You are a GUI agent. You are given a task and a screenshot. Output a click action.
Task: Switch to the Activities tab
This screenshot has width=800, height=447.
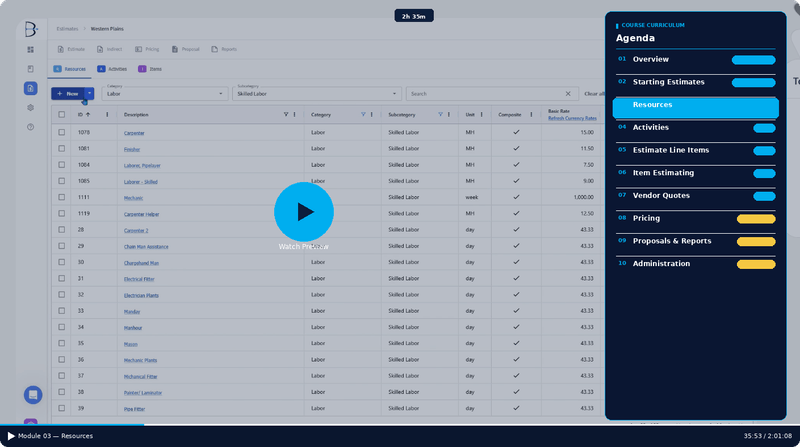click(112, 69)
